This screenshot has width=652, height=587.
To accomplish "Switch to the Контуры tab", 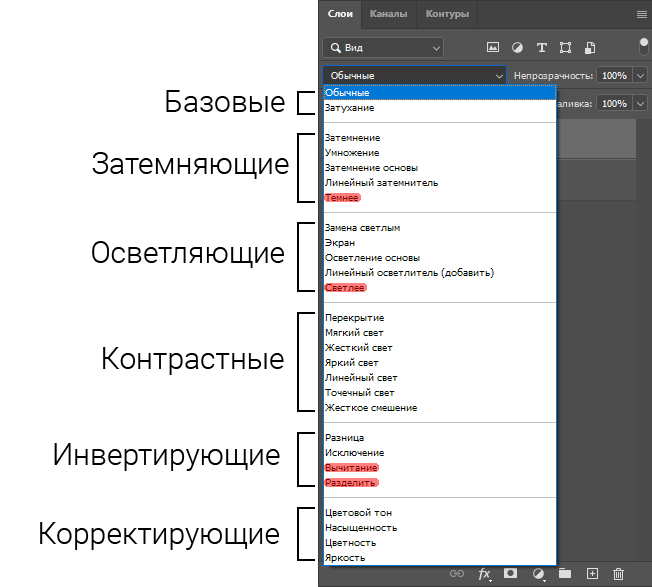I will [447, 14].
